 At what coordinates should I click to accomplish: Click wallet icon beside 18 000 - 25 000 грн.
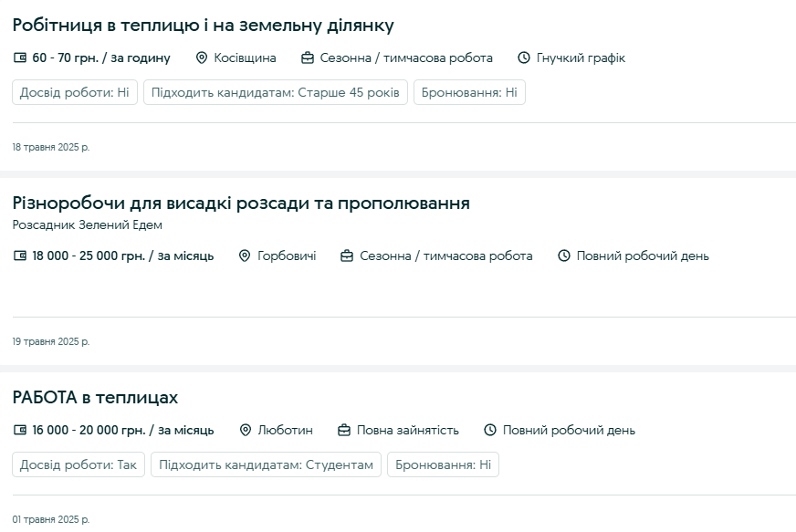click(x=20, y=256)
